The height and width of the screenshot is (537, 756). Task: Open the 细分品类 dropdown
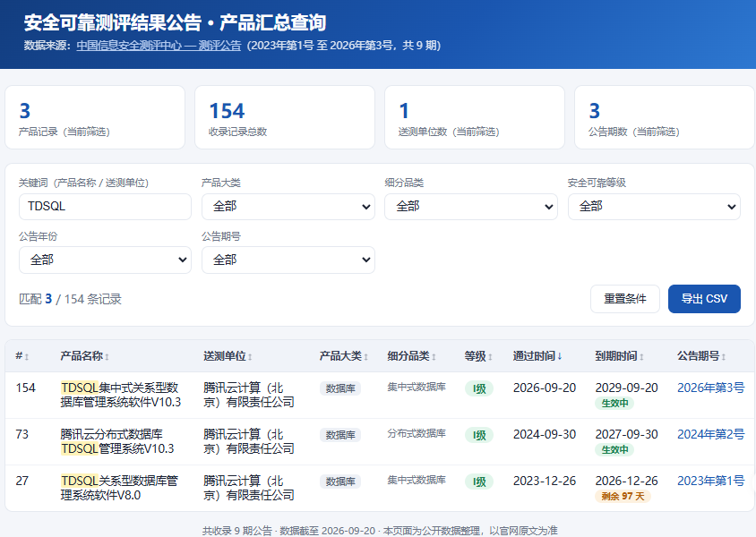(471, 207)
